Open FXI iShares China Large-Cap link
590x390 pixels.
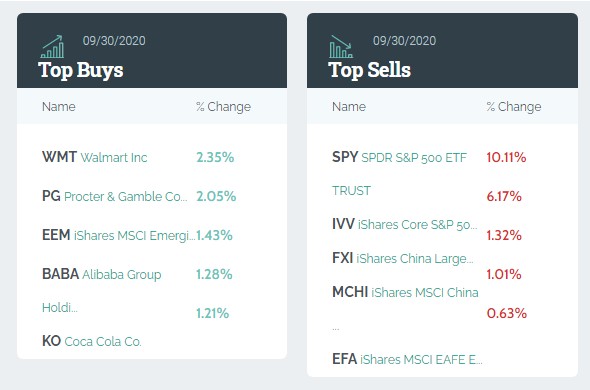pos(403,258)
